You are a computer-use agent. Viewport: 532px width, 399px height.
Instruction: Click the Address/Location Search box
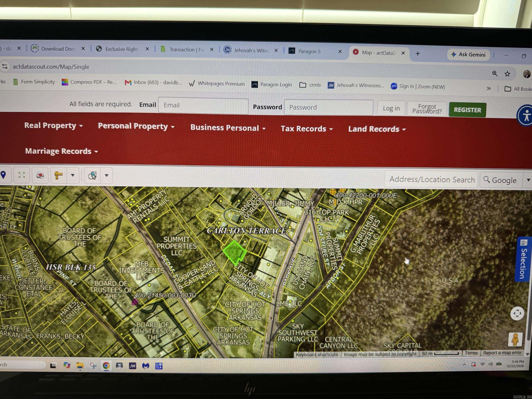pos(431,179)
